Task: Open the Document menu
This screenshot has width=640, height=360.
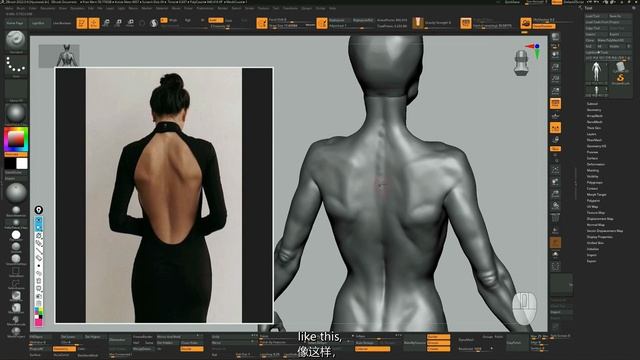Action: click(48, 8)
